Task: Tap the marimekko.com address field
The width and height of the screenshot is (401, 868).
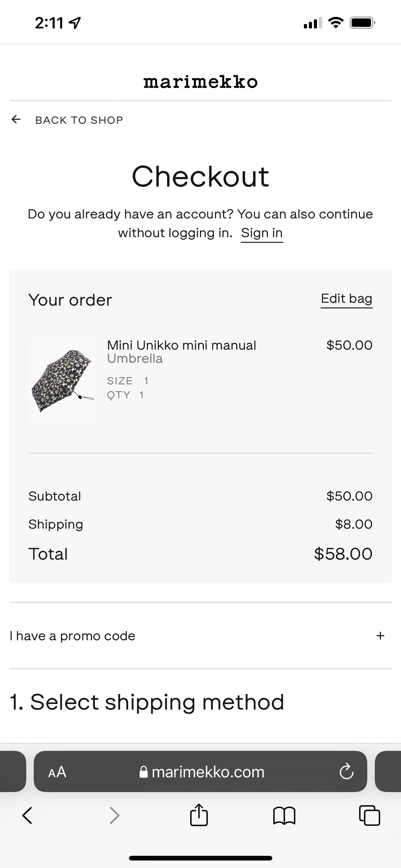Action: pyautogui.click(x=208, y=772)
